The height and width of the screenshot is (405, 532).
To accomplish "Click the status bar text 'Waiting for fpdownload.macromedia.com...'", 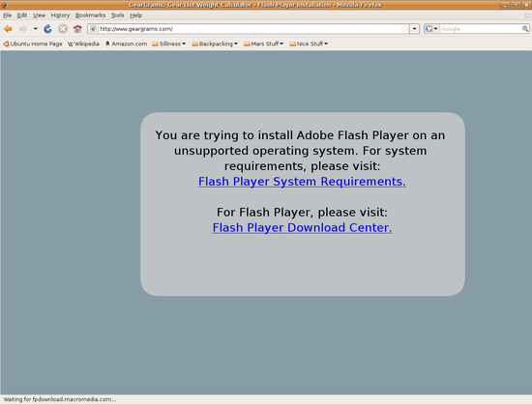I will [x=60, y=399].
